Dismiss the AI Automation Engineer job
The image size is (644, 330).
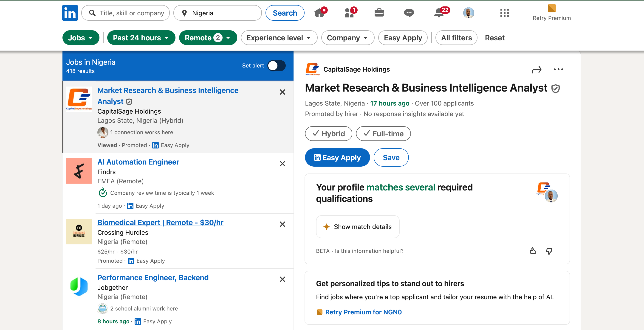pyautogui.click(x=282, y=164)
